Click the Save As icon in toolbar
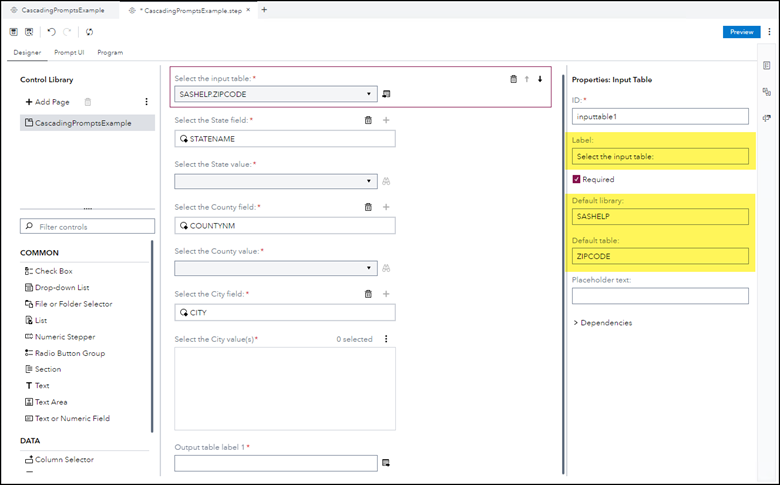This screenshot has width=780, height=485. [x=29, y=32]
